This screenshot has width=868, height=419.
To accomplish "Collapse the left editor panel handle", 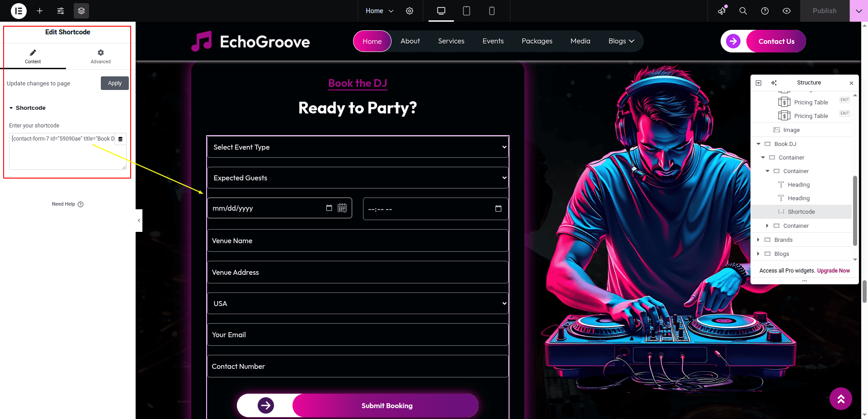I will [x=139, y=221].
